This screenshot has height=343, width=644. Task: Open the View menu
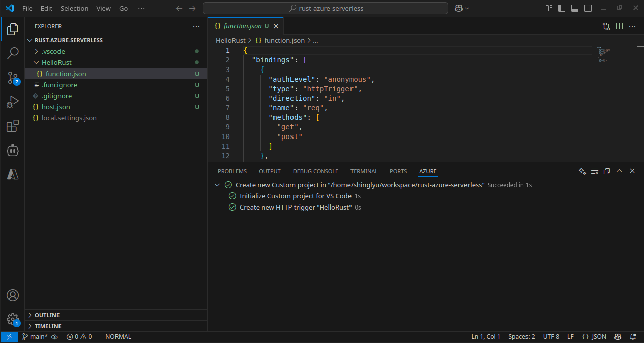[103, 8]
